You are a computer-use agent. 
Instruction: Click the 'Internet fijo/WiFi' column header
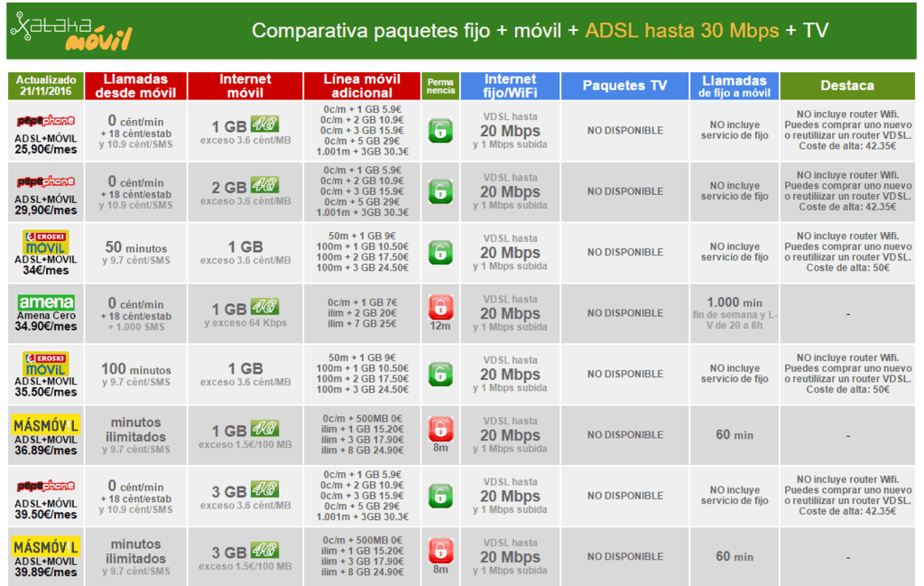(x=511, y=86)
